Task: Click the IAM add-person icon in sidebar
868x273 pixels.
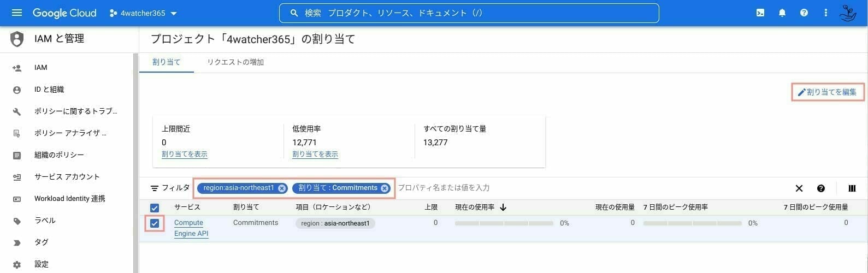Action: 17,68
